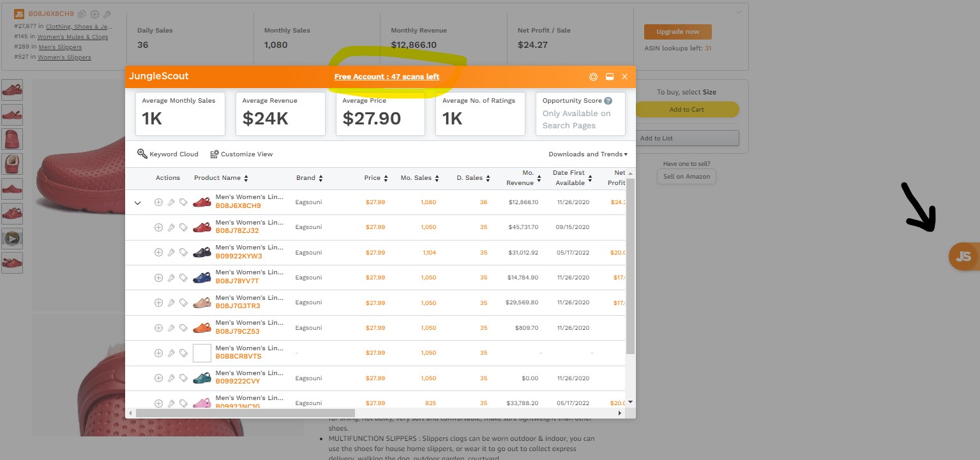Screen dimensions: 980x460
Task: Click the table's vertical scrollbar thumb
Action: coord(630,266)
